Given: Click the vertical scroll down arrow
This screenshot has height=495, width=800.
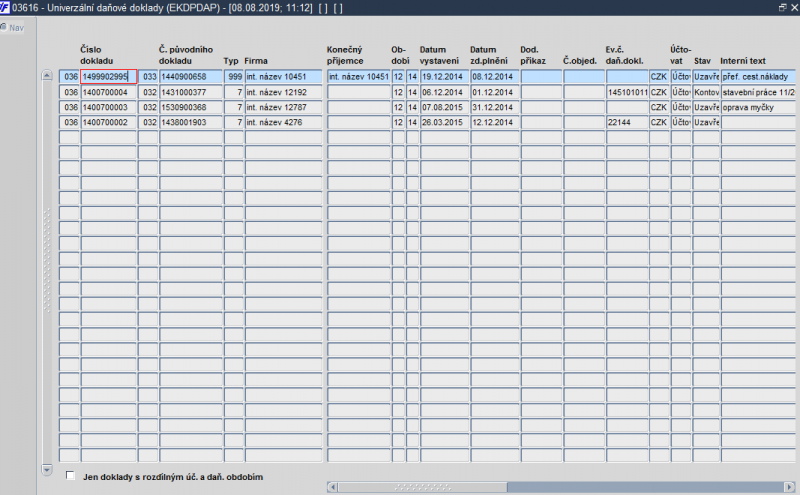Looking at the screenshot, I should pos(47,469).
